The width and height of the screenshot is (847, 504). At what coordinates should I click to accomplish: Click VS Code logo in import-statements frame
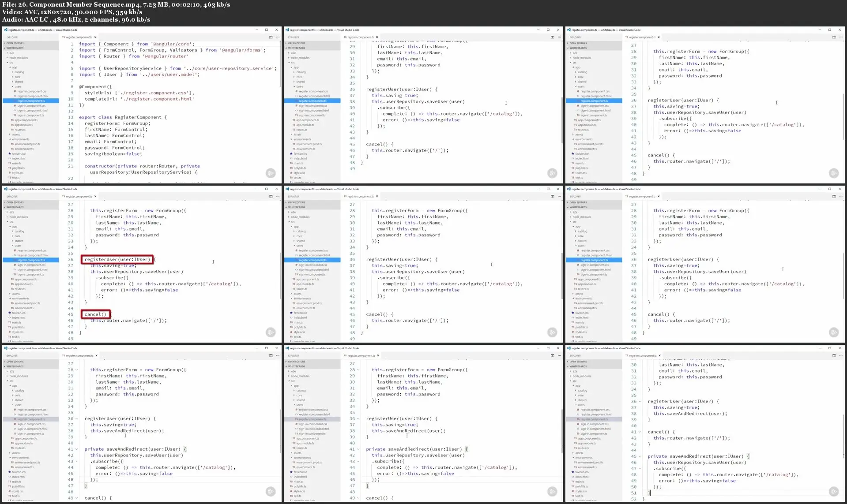point(5,30)
